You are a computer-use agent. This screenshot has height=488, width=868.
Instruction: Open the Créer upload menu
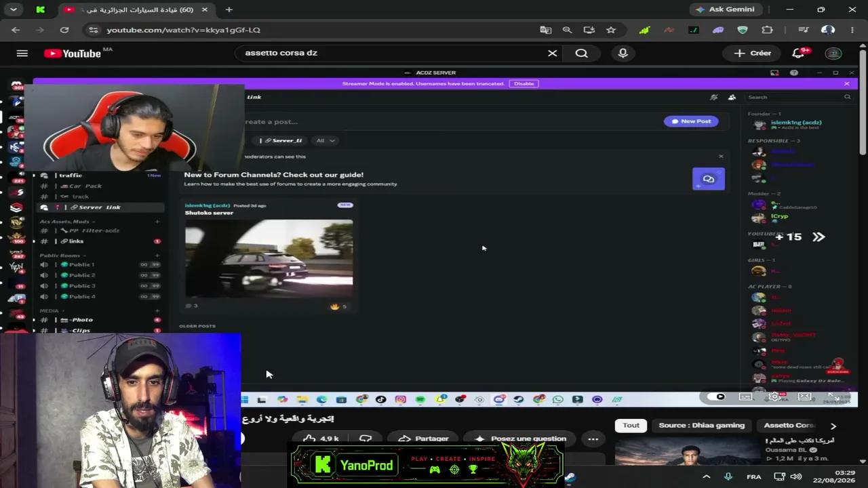pyautogui.click(x=752, y=53)
